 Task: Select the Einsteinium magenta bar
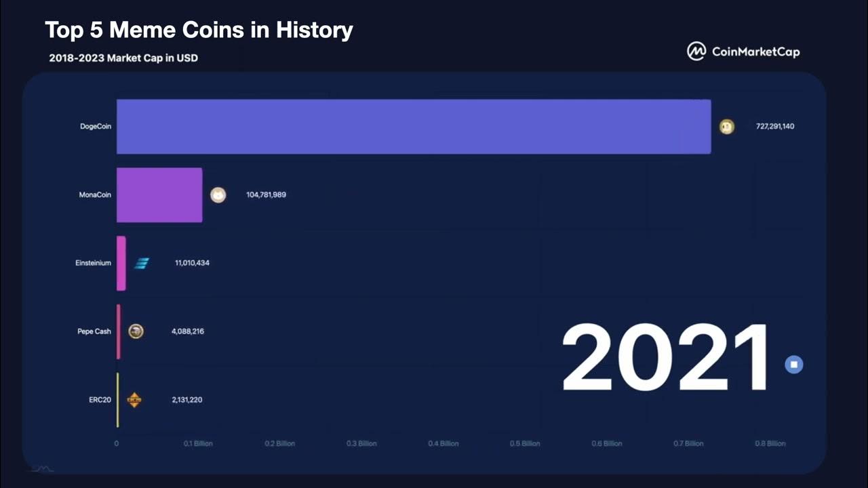coord(121,263)
